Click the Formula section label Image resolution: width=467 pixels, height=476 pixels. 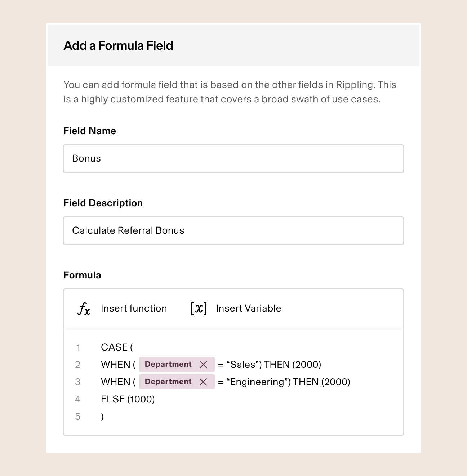[x=82, y=275]
